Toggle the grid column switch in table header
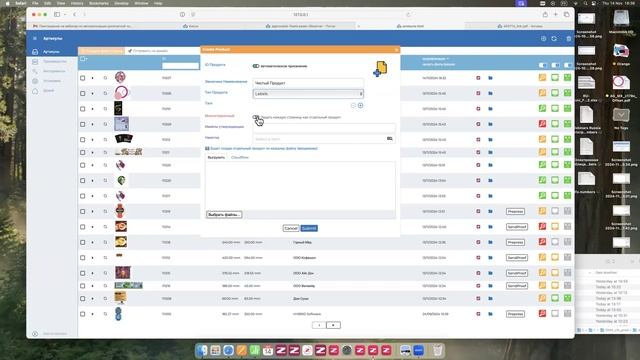 pyautogui.click(x=568, y=65)
